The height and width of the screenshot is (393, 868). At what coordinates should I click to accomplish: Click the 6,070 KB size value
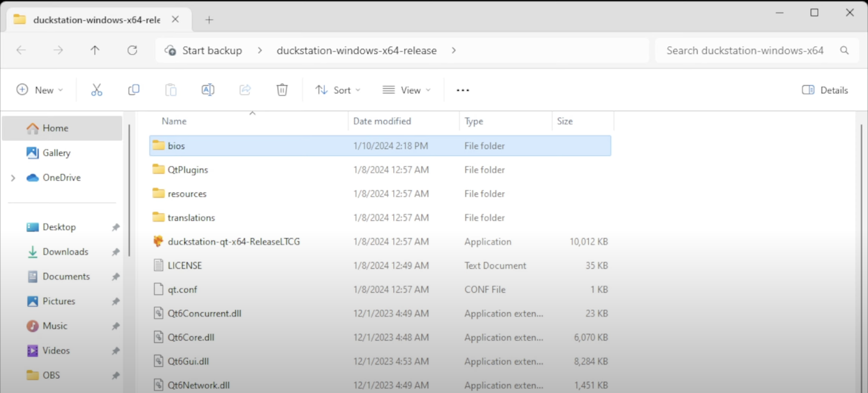click(591, 337)
